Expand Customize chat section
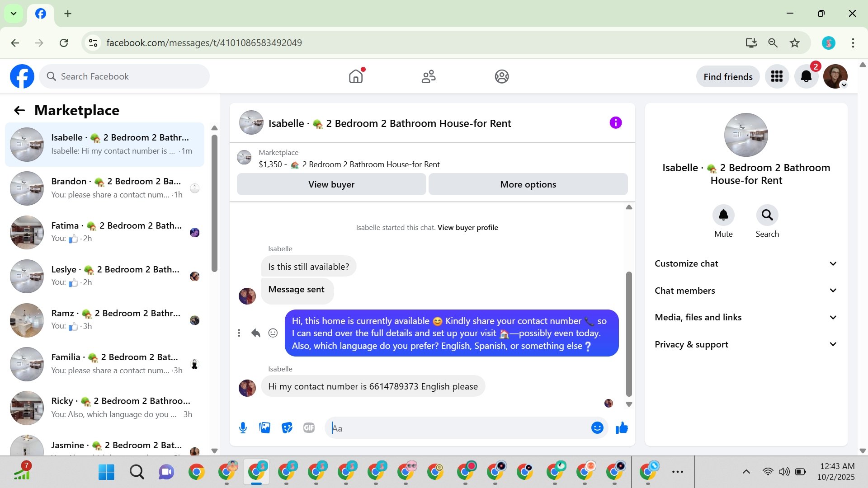This screenshot has width=868, height=488. [745, 263]
